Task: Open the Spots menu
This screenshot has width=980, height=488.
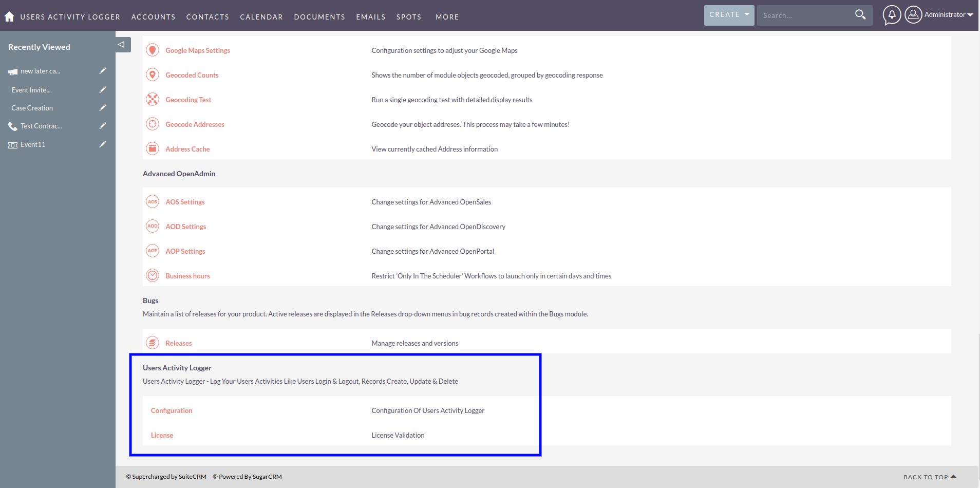Action: point(409,17)
